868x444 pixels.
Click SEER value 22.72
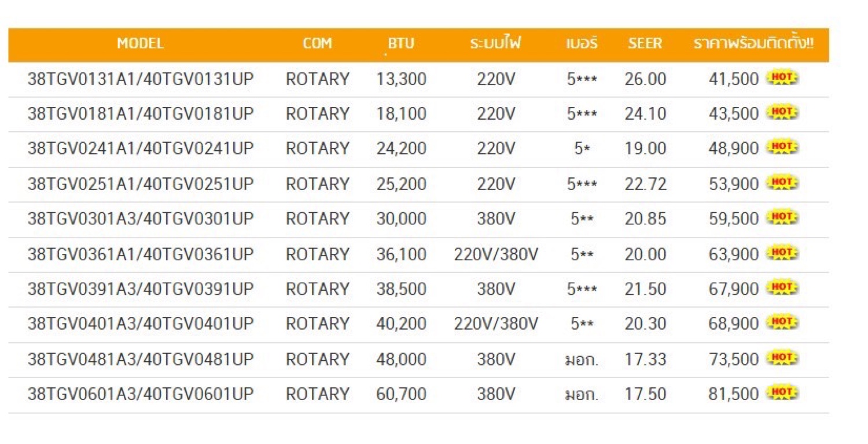pos(645,184)
